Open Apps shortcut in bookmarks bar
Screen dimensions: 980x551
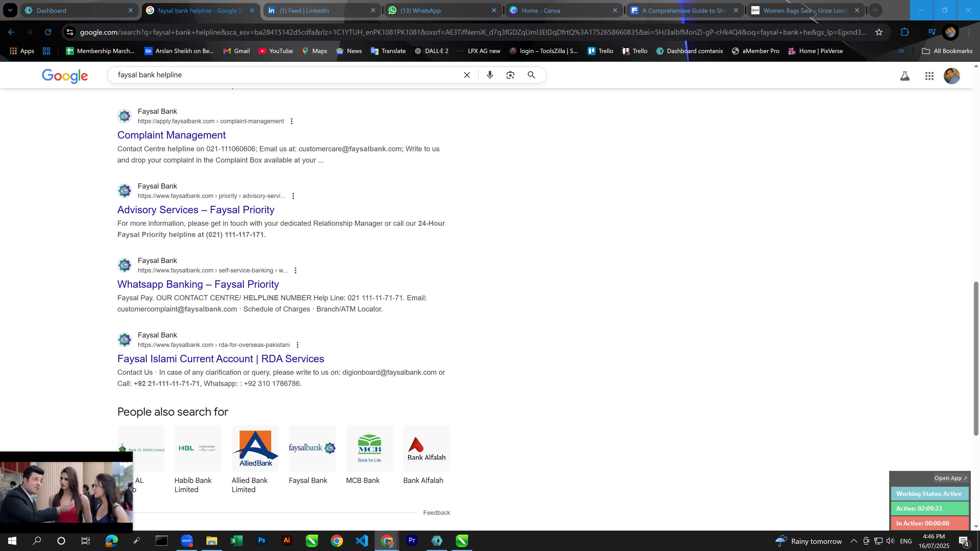[x=22, y=51]
